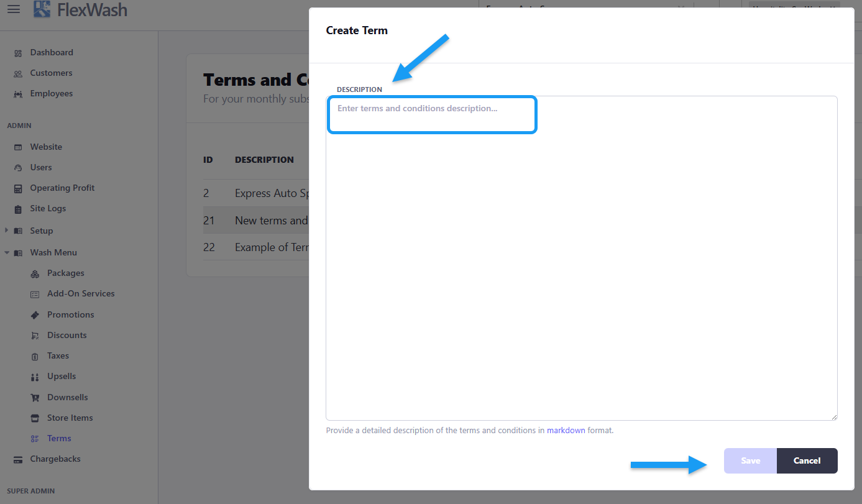The height and width of the screenshot is (504, 862).
Task: Open Employees menu item
Action: point(52,93)
